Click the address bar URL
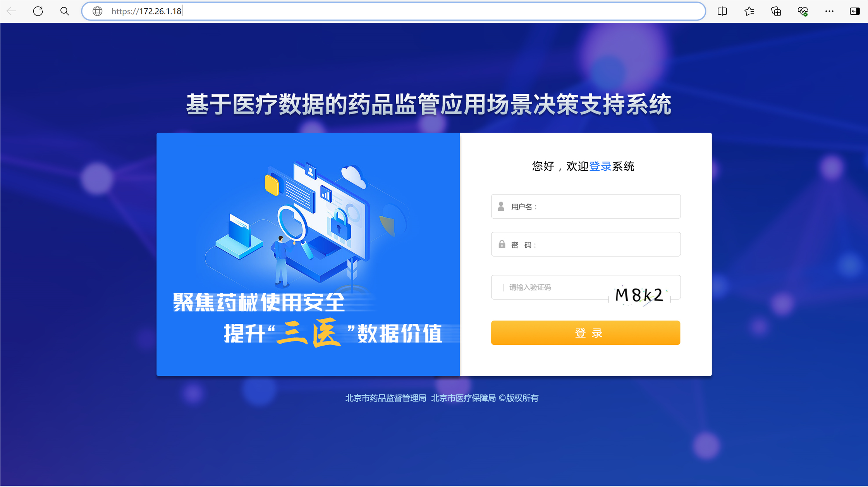The image size is (868, 487). tap(147, 11)
